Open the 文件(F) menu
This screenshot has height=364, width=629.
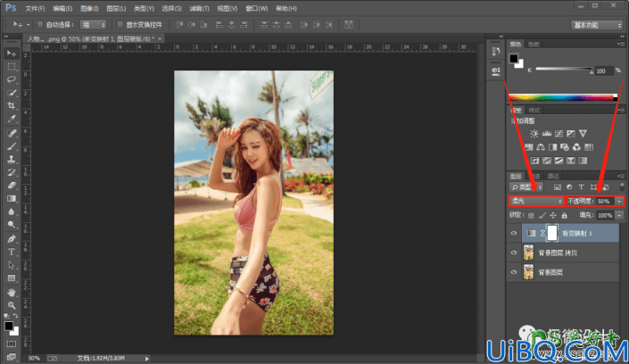pos(35,8)
